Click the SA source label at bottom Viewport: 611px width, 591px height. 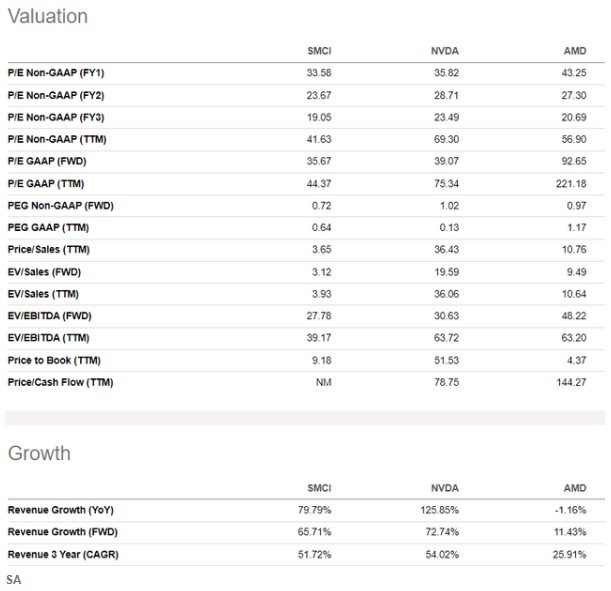[x=13, y=579]
